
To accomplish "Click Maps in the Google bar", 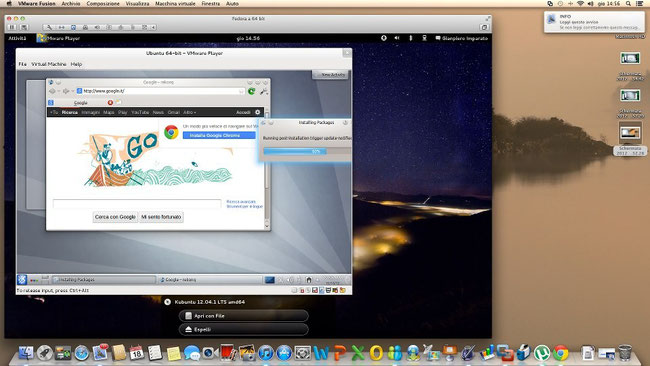I will (109, 112).
